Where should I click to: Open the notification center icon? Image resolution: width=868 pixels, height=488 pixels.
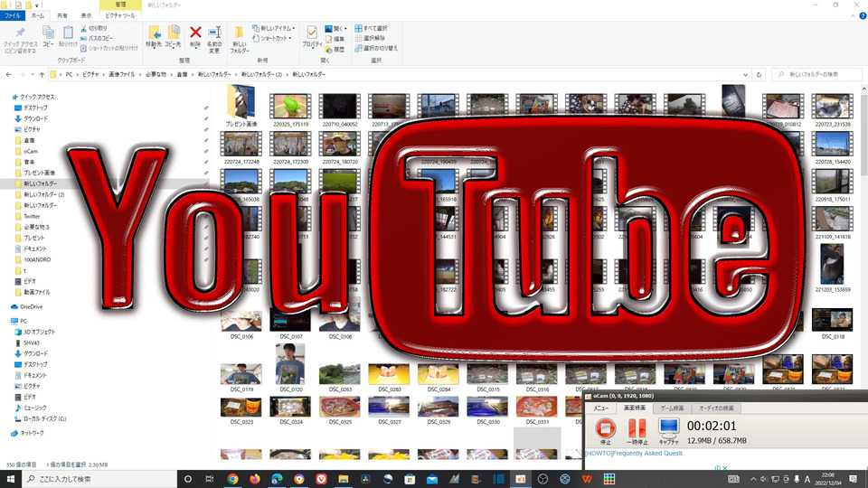[x=853, y=479]
